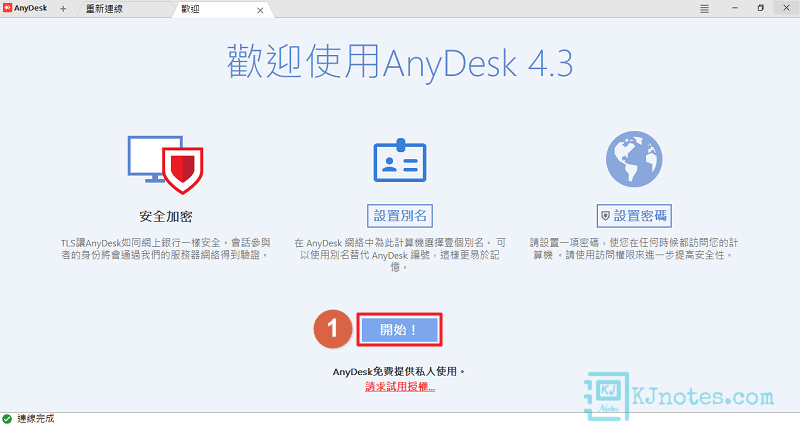Close the AnyDesk window
800x426 pixels.
click(787, 8)
